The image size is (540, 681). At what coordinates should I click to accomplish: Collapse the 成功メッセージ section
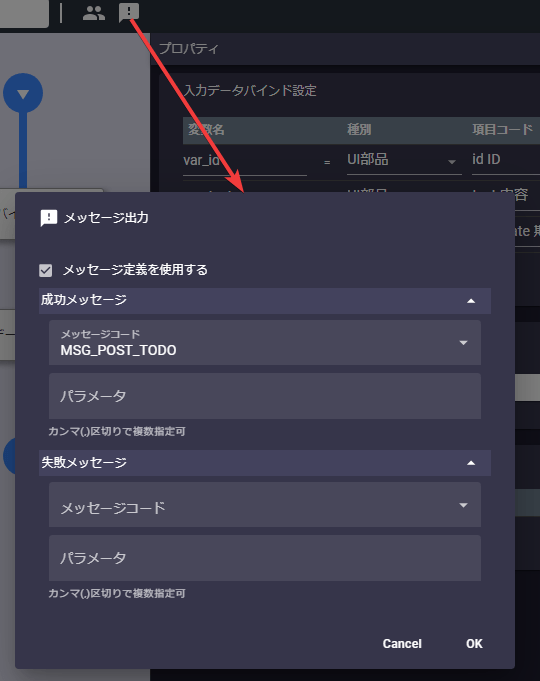click(x=471, y=301)
